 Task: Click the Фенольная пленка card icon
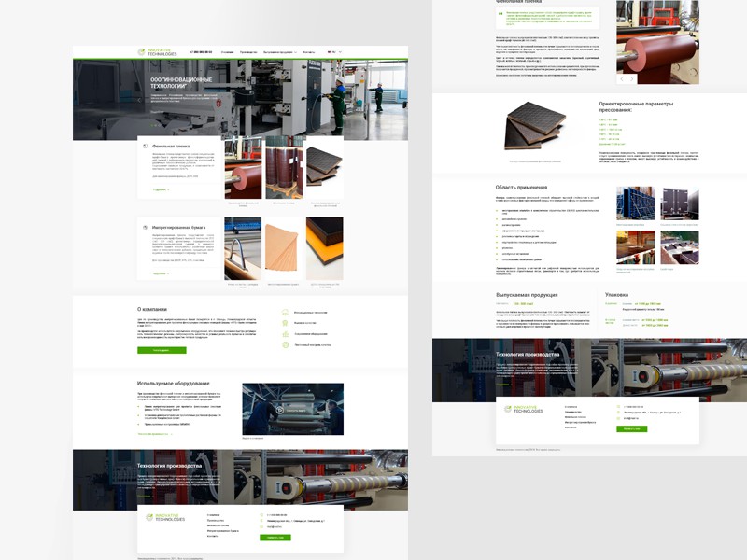point(146,147)
